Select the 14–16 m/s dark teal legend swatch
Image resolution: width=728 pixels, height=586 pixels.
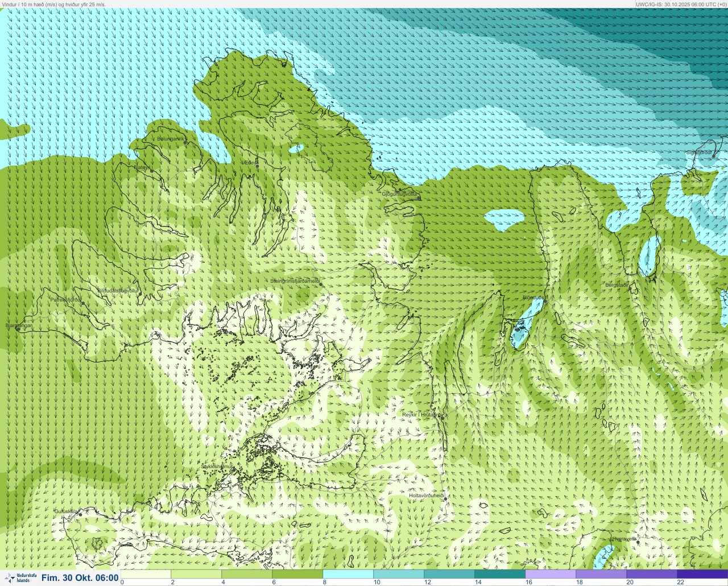click(500, 574)
